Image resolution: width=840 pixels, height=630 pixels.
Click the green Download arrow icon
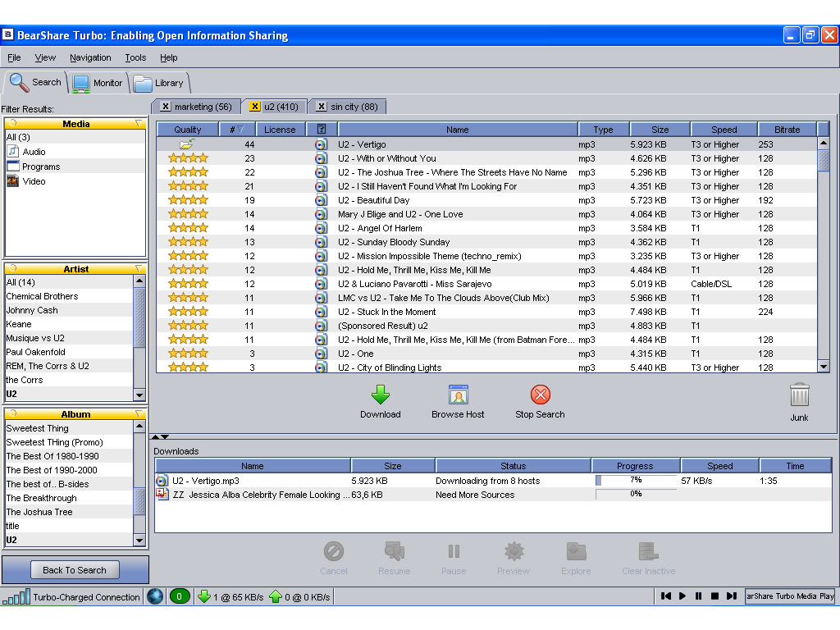click(x=381, y=395)
